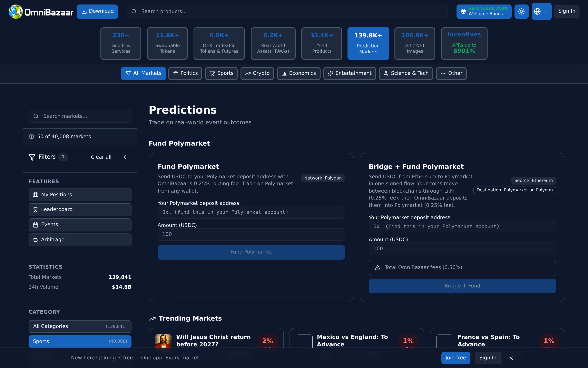Click the Total Markets 139,841 statistic
The image size is (588, 368).
pyautogui.click(x=80, y=277)
